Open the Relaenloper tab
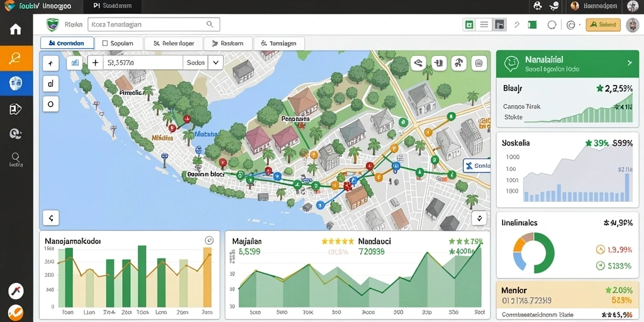Image resolution: width=644 pixels, height=322 pixels. (174, 43)
